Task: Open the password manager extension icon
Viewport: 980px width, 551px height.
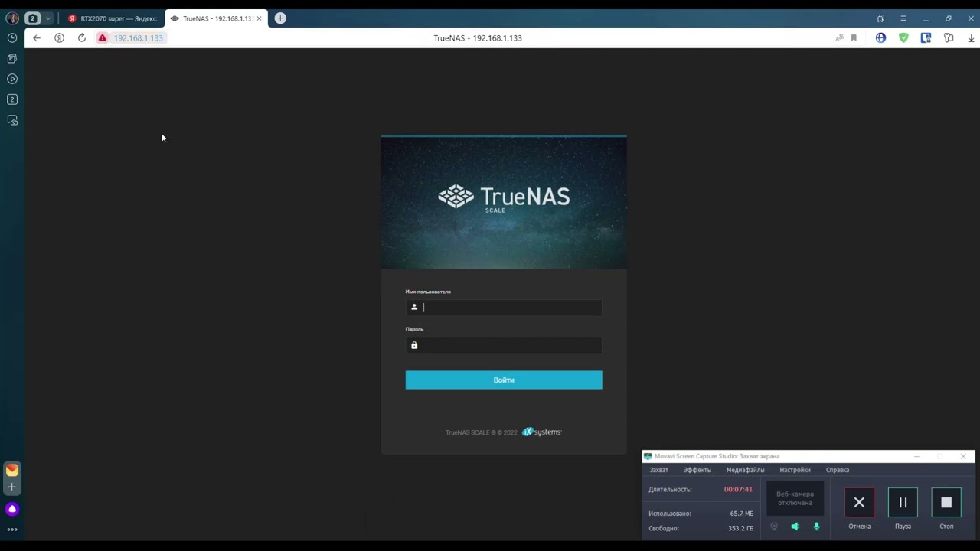Action: (x=926, y=37)
